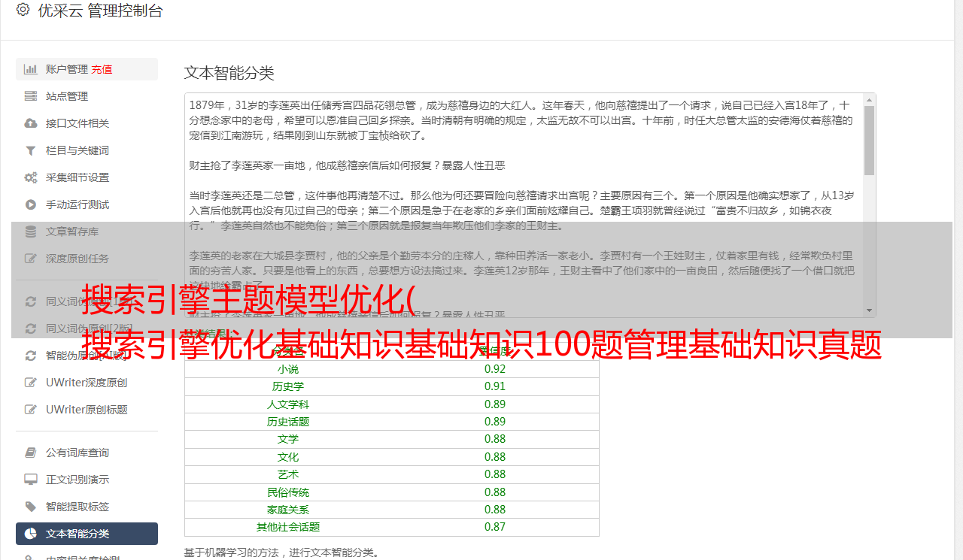Open the 充值 recharge link
963x560 pixels.
coord(102,69)
